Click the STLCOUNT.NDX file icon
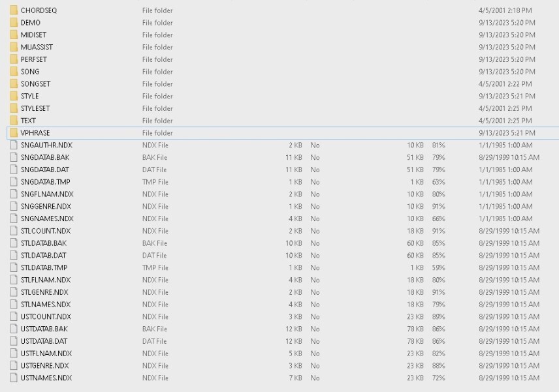This screenshot has height=392, width=559. pyautogui.click(x=14, y=231)
